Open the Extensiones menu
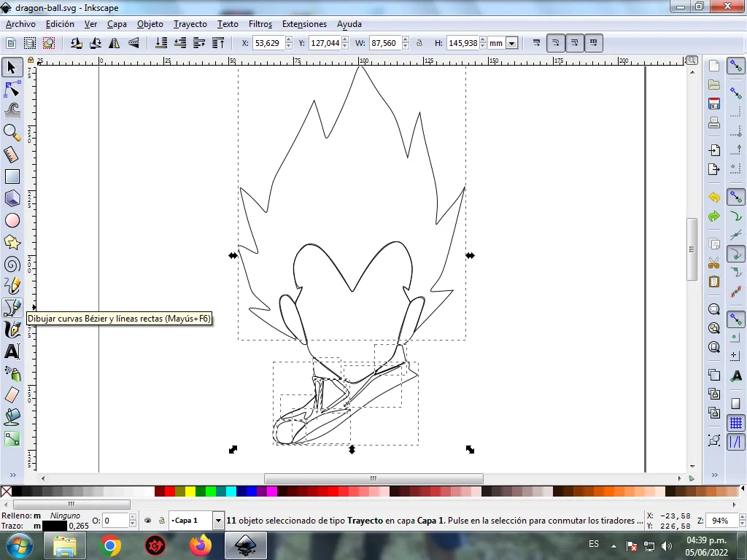The height and width of the screenshot is (560, 747). [304, 24]
